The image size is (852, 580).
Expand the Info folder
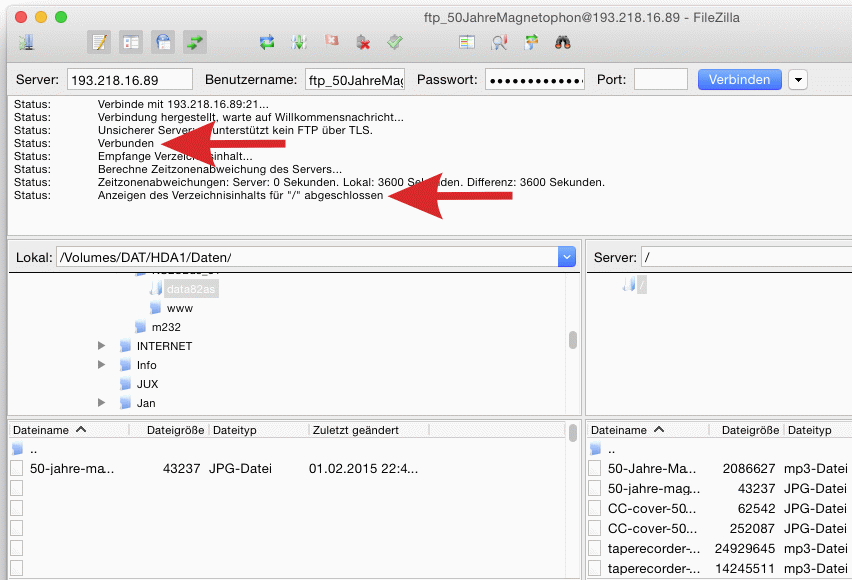101,365
